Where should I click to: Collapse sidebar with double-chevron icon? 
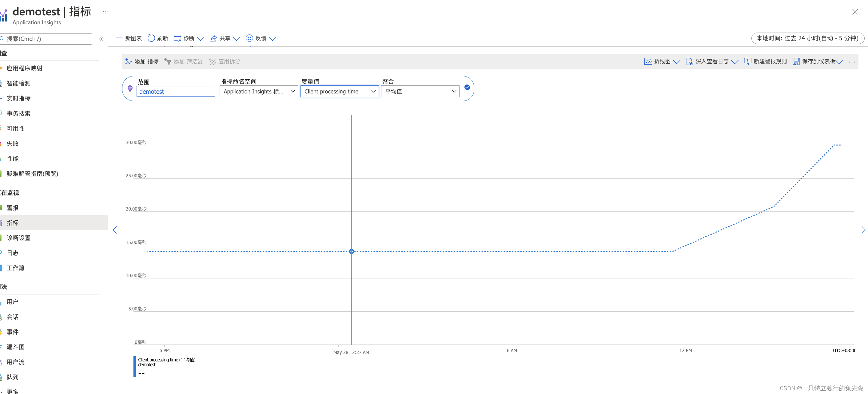point(101,39)
